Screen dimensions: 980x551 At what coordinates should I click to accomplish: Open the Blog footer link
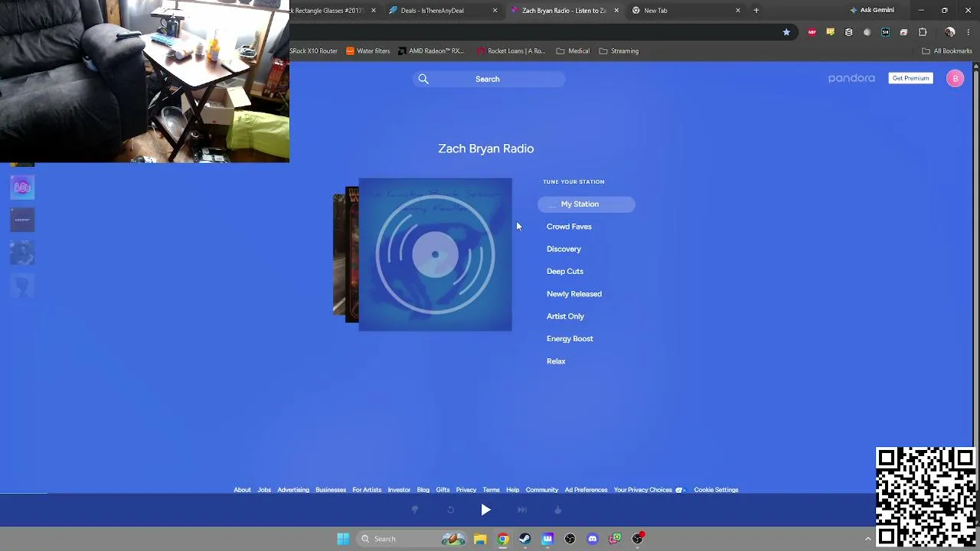coord(423,490)
